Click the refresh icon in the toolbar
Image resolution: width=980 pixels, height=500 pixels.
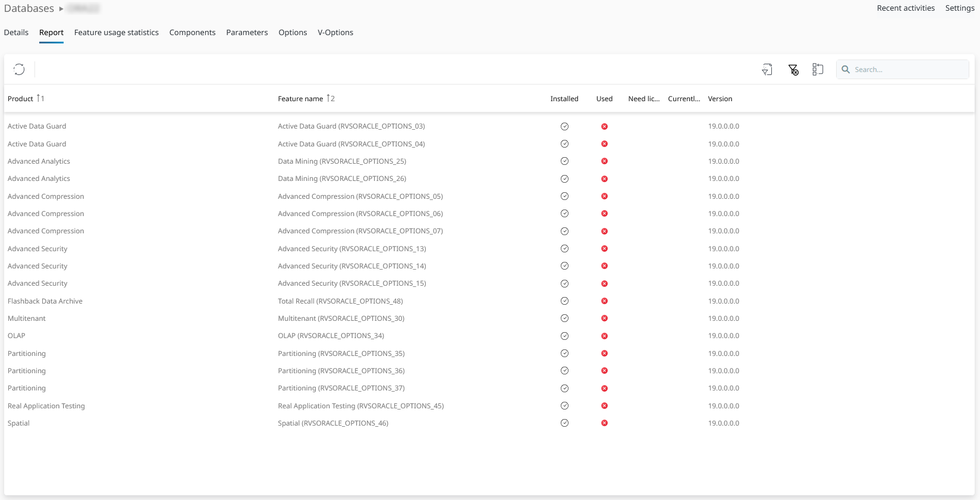pyautogui.click(x=19, y=70)
